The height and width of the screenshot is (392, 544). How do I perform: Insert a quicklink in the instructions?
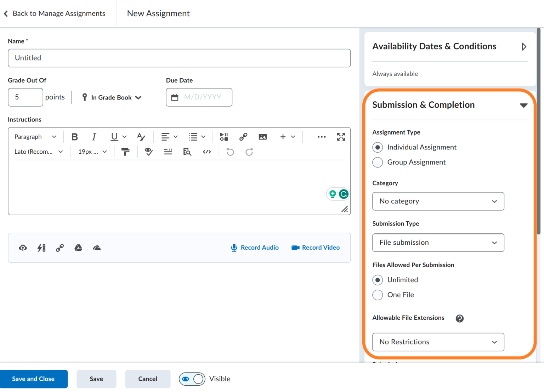point(243,137)
